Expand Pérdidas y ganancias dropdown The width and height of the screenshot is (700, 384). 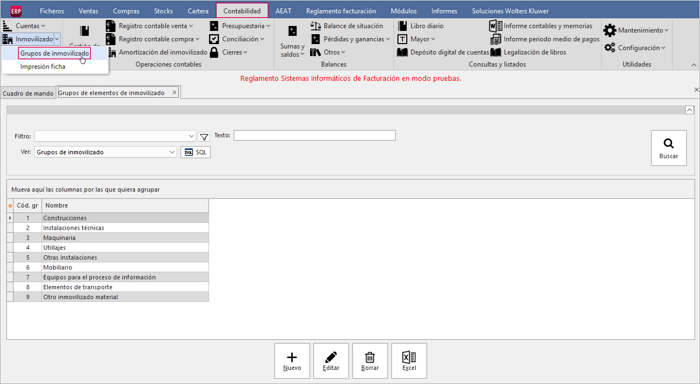(388, 39)
